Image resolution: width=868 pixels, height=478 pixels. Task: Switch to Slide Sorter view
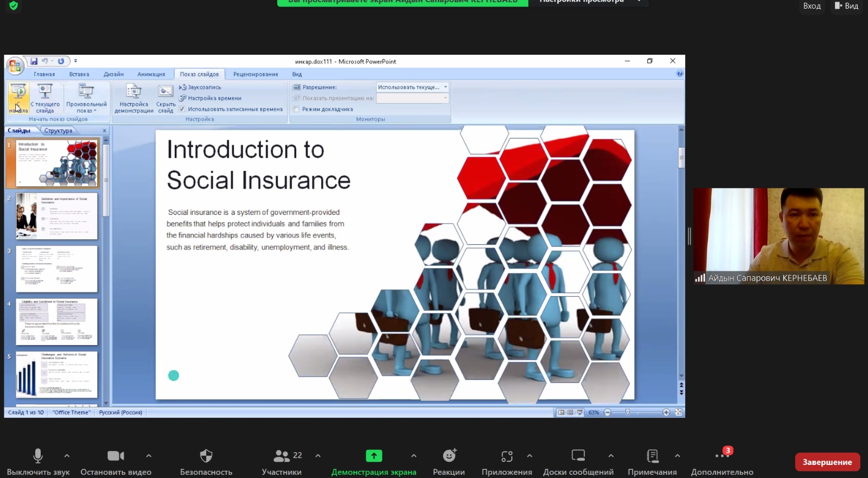570,412
